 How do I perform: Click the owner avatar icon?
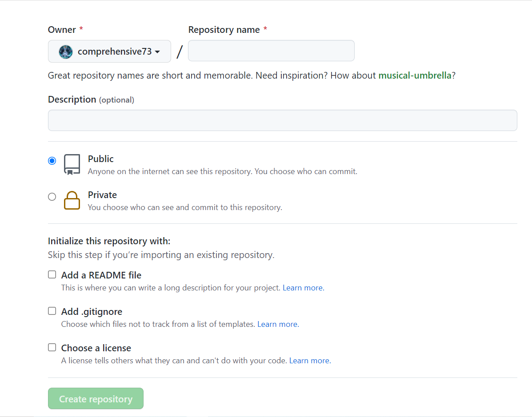[x=66, y=52]
